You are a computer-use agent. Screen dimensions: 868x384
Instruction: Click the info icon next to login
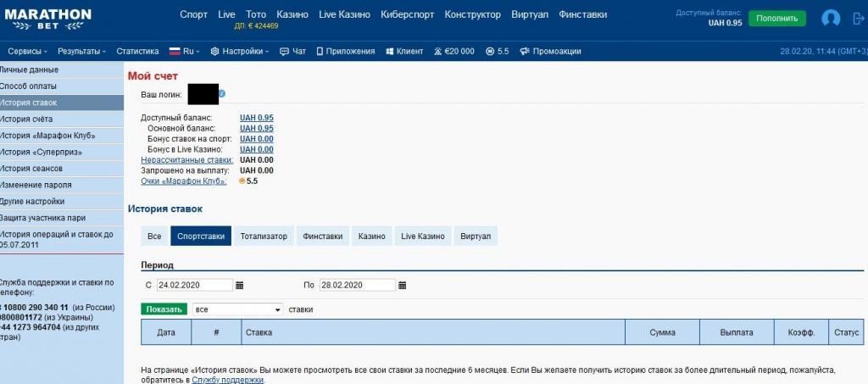(x=222, y=93)
